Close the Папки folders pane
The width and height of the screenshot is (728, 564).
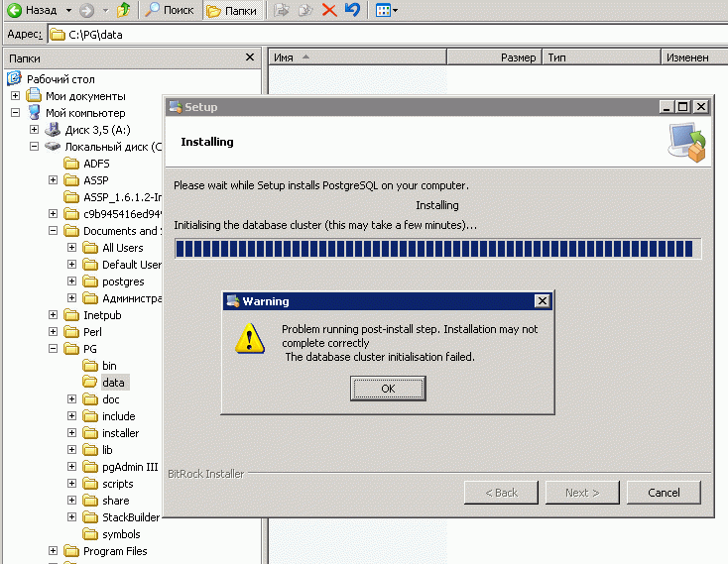250,57
